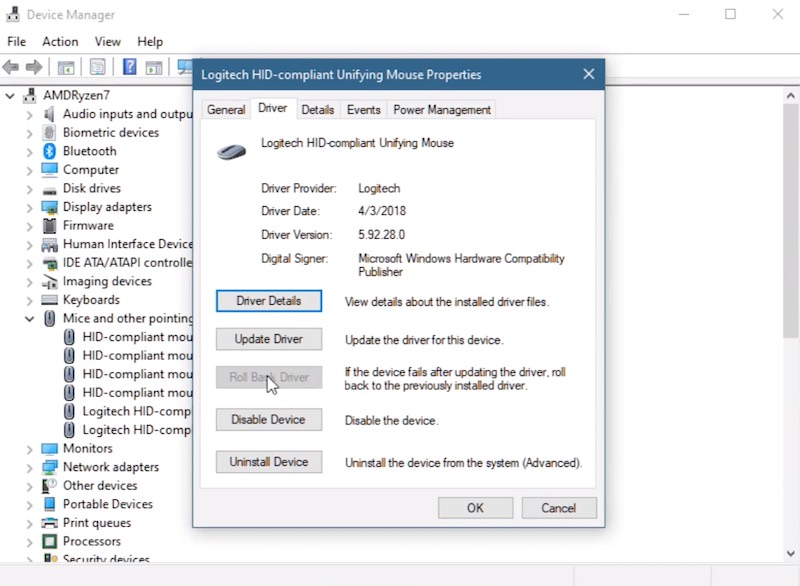
Task: Switch to the Power Management tab
Action: (x=442, y=110)
